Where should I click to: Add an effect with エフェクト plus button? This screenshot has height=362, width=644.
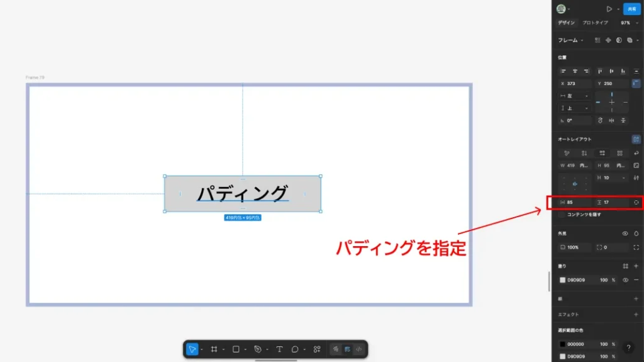click(x=636, y=314)
